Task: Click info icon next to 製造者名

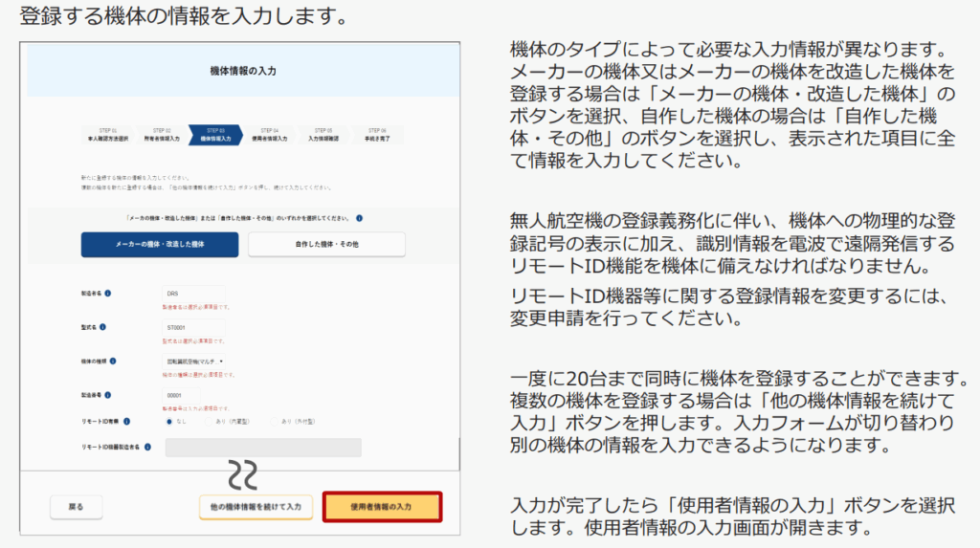Action: 107,293
